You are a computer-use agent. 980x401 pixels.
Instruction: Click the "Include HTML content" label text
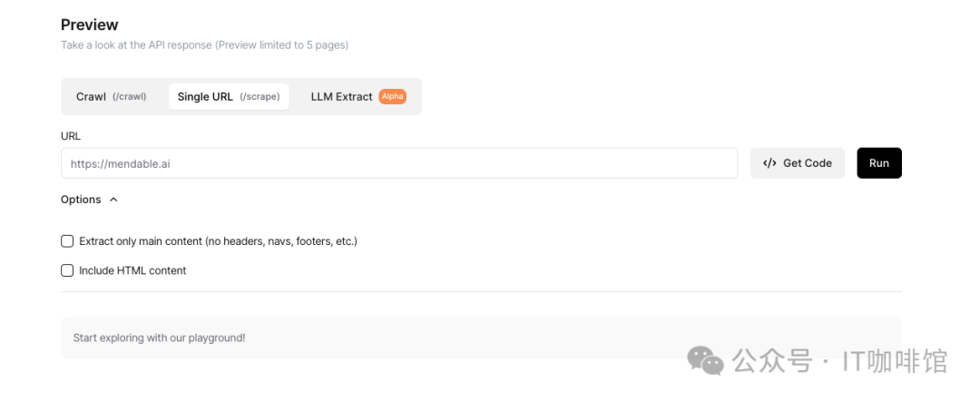pyautogui.click(x=132, y=270)
